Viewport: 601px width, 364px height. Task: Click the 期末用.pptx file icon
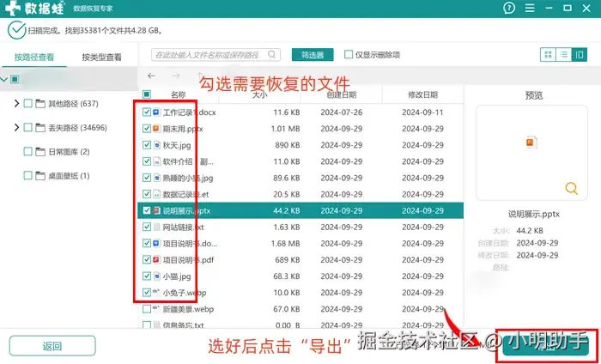[x=156, y=129]
